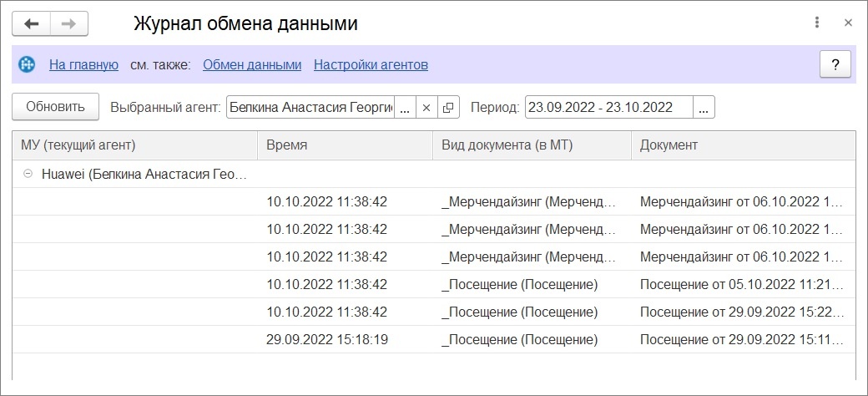
Task: Select the row timed 29.09.2022 15:18:19
Action: tap(434, 339)
